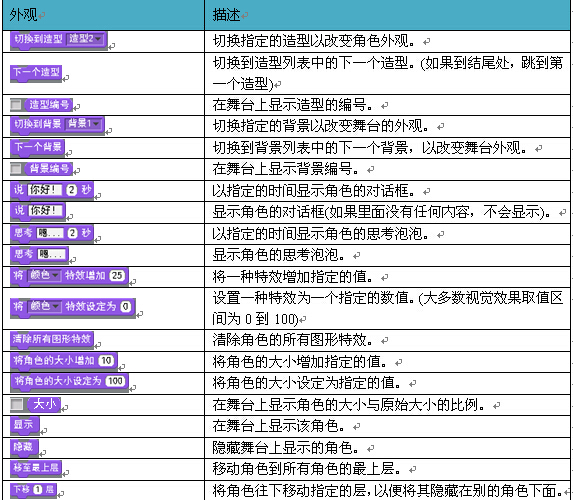Click description 移动角色到所有角色的最上层
Image resolution: width=573 pixels, height=500 pixels.
point(307,469)
